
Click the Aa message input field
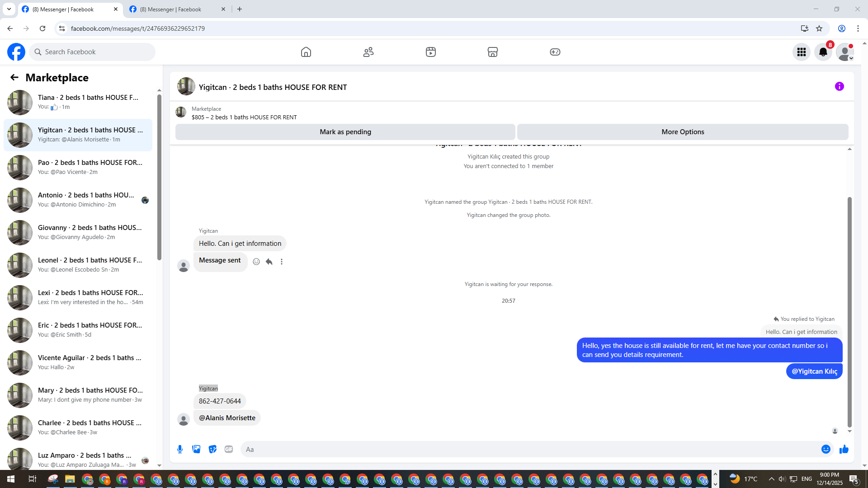(x=529, y=449)
